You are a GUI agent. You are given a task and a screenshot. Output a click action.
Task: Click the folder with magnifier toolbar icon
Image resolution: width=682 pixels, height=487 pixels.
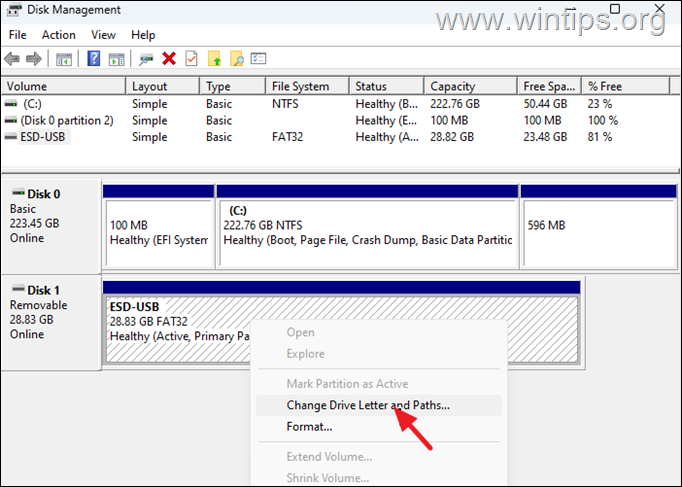[x=236, y=59]
